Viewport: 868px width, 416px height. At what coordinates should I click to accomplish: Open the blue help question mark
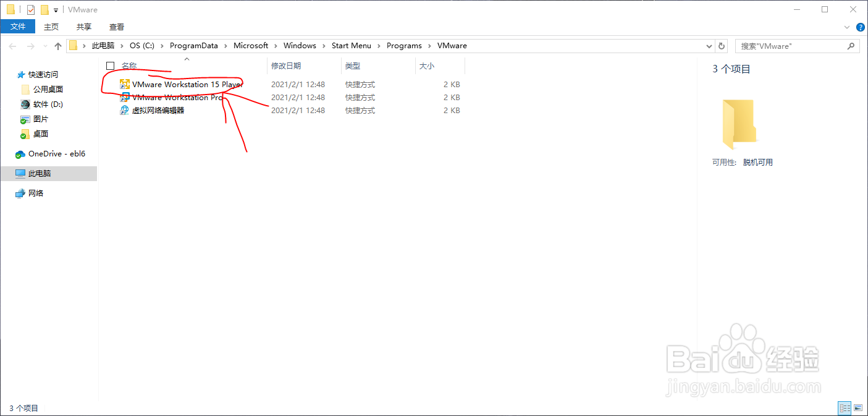[x=861, y=27]
